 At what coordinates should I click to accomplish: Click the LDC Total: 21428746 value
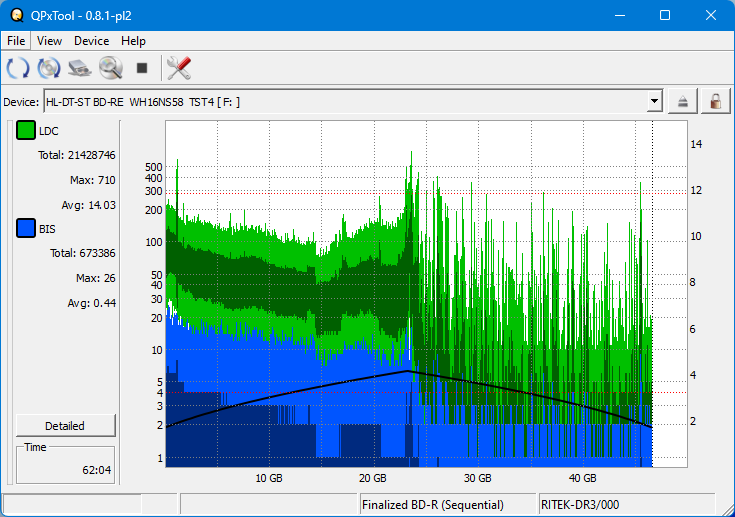76,155
